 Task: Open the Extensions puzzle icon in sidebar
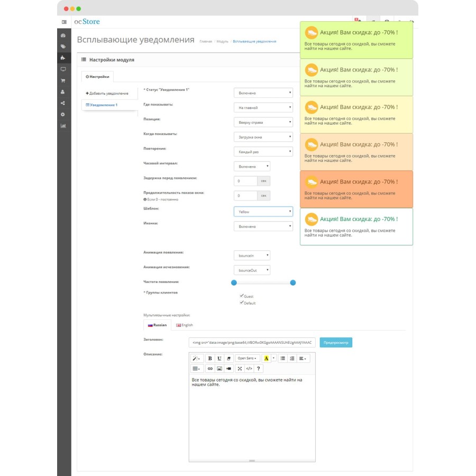63,58
